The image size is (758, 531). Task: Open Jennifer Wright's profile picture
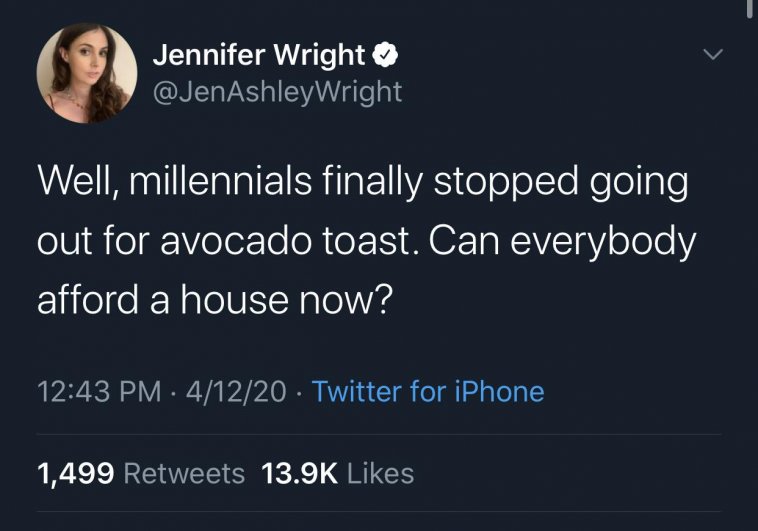87,73
